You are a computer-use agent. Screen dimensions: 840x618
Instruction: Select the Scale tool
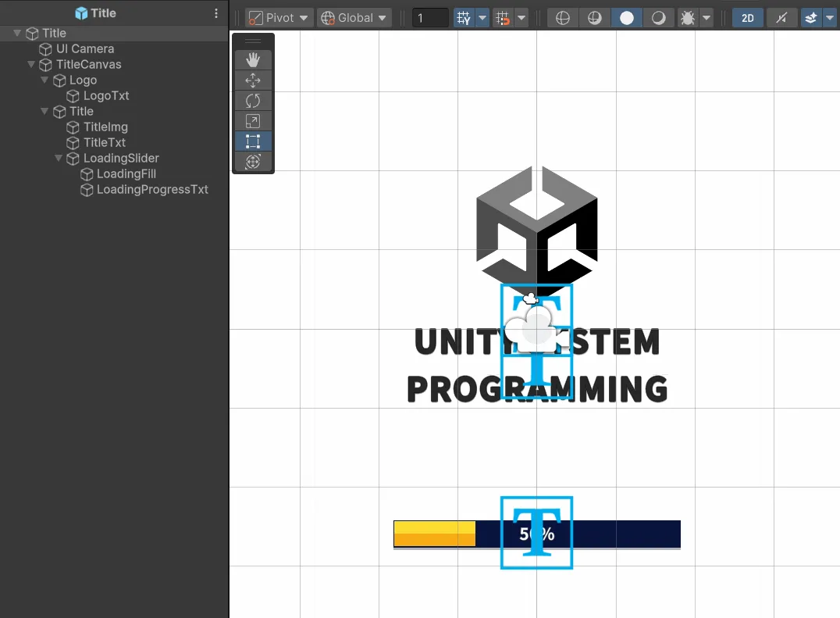(253, 121)
